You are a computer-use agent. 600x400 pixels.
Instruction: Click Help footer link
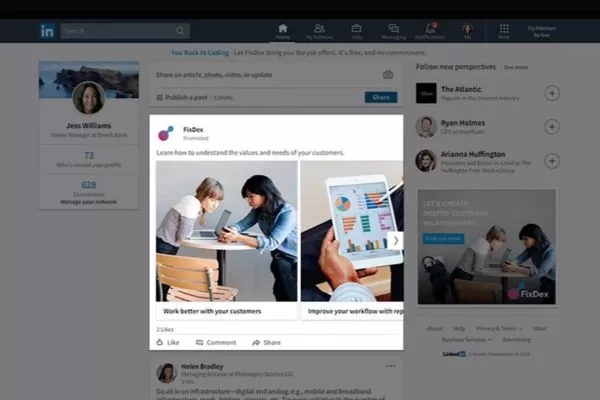click(459, 328)
